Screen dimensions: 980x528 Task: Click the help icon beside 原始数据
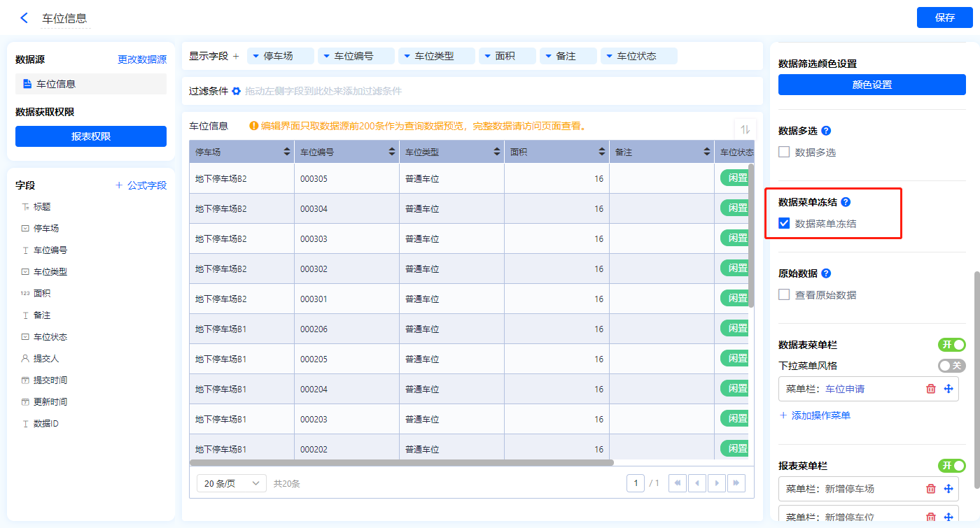pyautogui.click(x=826, y=273)
